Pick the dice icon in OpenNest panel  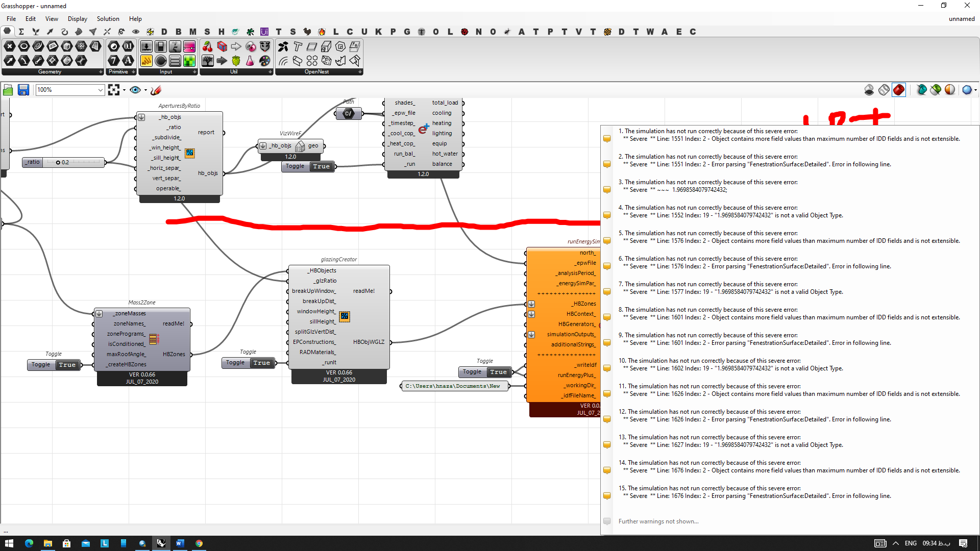(326, 61)
